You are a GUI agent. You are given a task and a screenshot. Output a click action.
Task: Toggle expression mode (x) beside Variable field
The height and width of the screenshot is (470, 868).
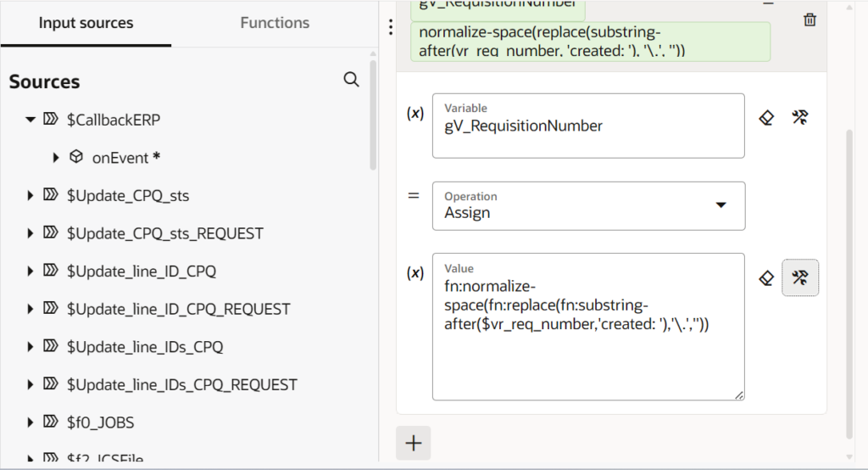tap(415, 114)
